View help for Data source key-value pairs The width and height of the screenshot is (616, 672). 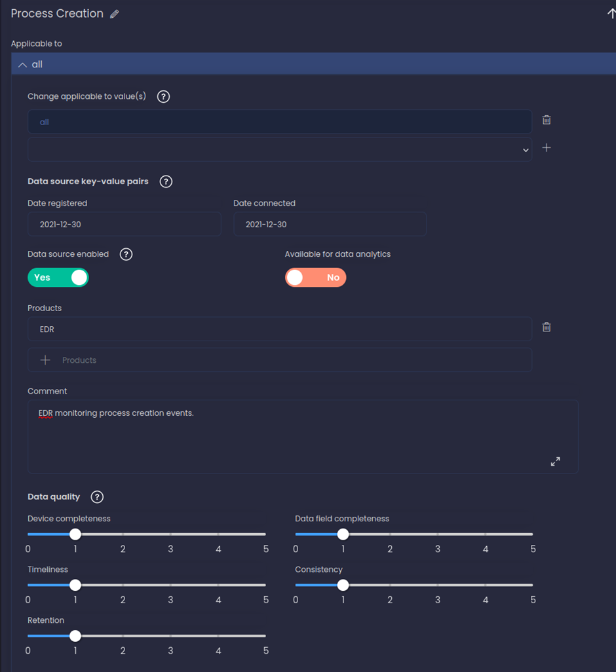pyautogui.click(x=166, y=181)
